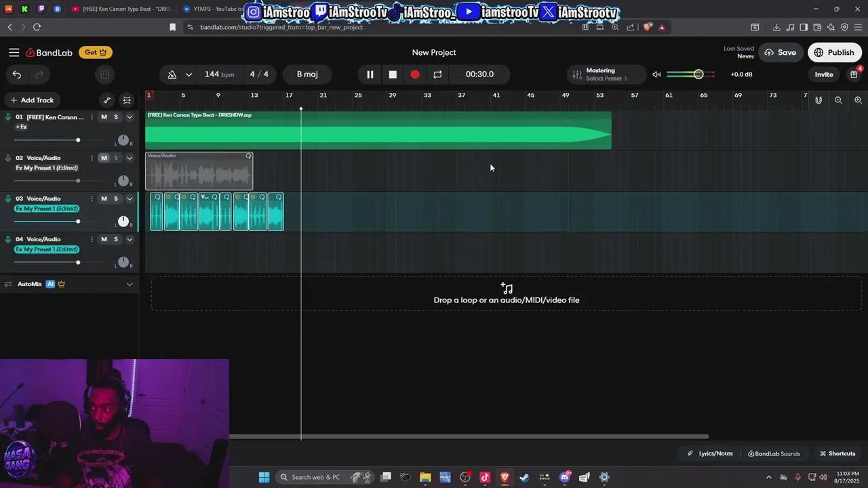Open track 03 Fx My Preset 1
The height and width of the screenshot is (488, 868).
coord(47,209)
